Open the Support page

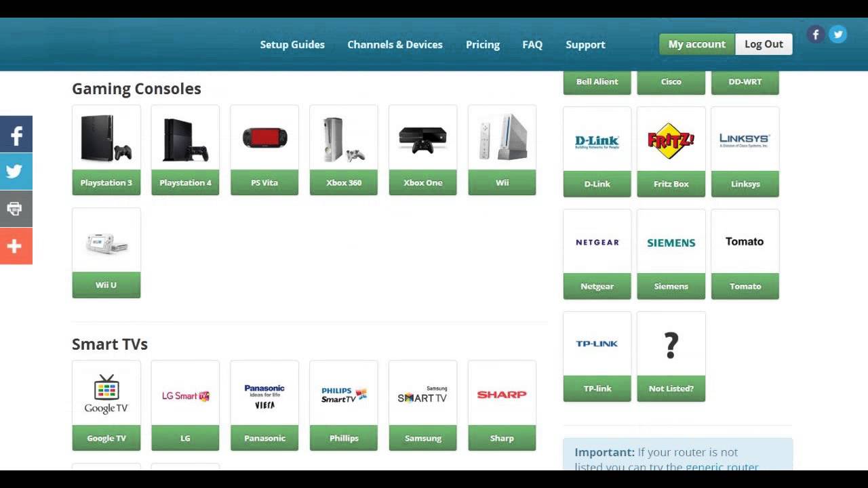[x=585, y=45]
